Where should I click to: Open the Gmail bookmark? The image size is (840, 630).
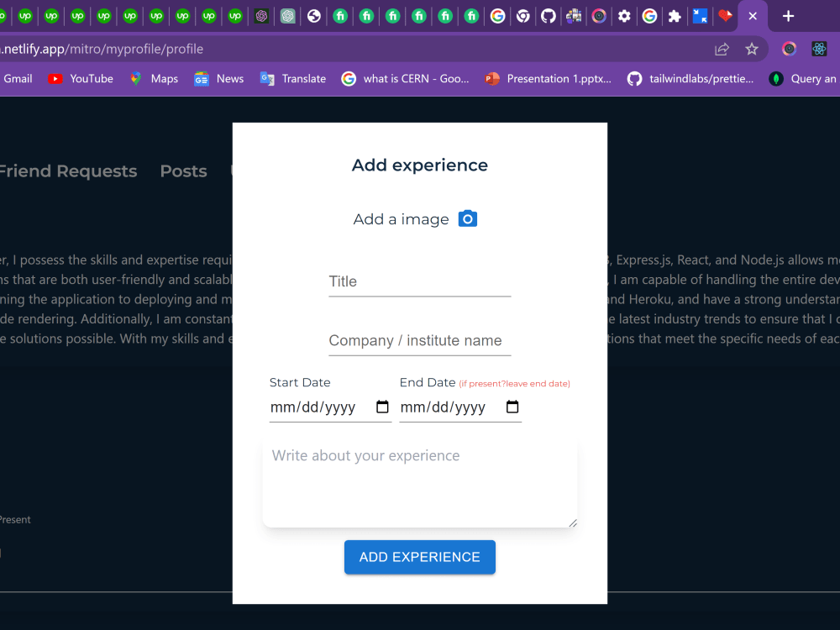click(x=17, y=79)
